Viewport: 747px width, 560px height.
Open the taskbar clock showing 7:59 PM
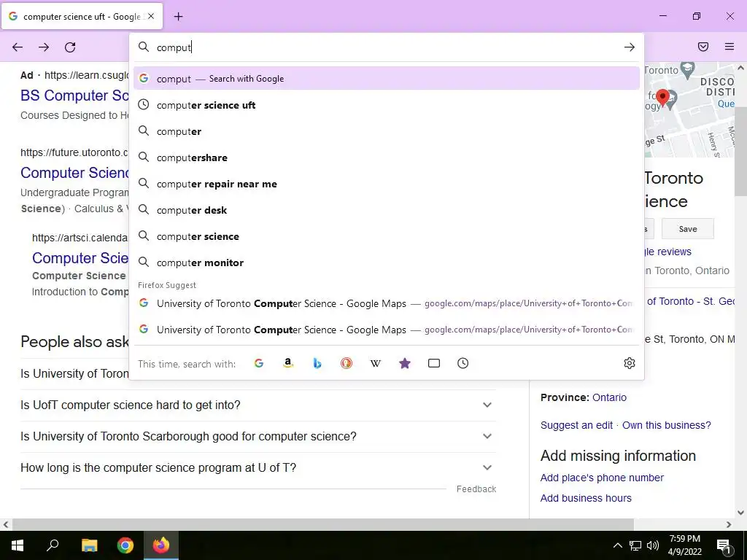tap(684, 545)
